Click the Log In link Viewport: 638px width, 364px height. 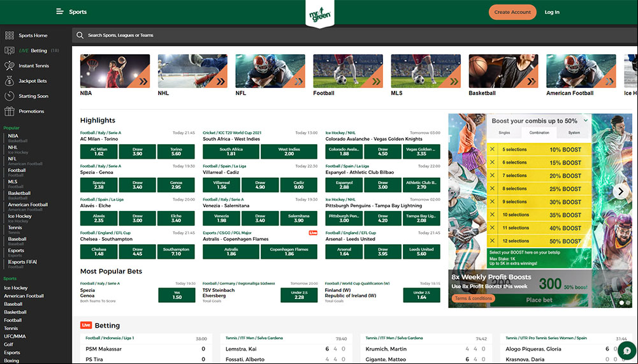pos(552,12)
